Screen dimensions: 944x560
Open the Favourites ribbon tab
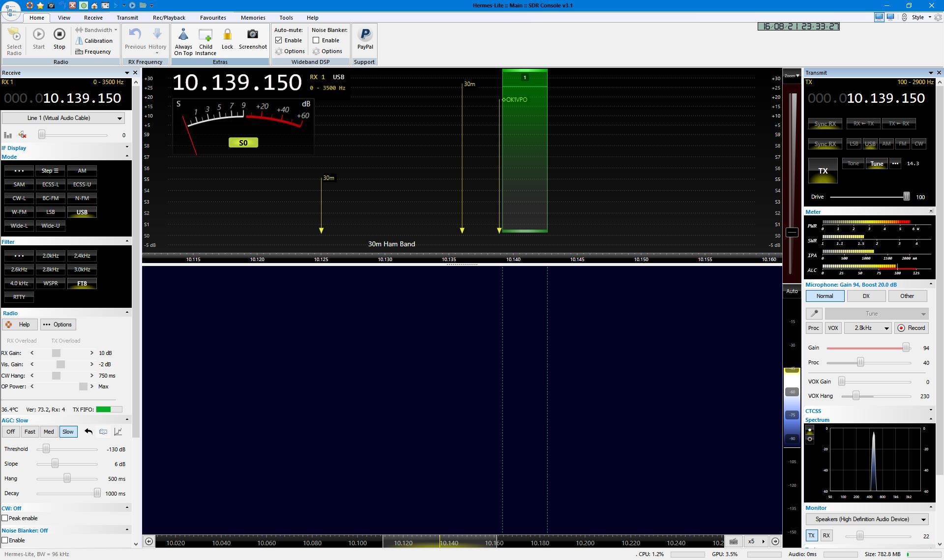pos(213,18)
